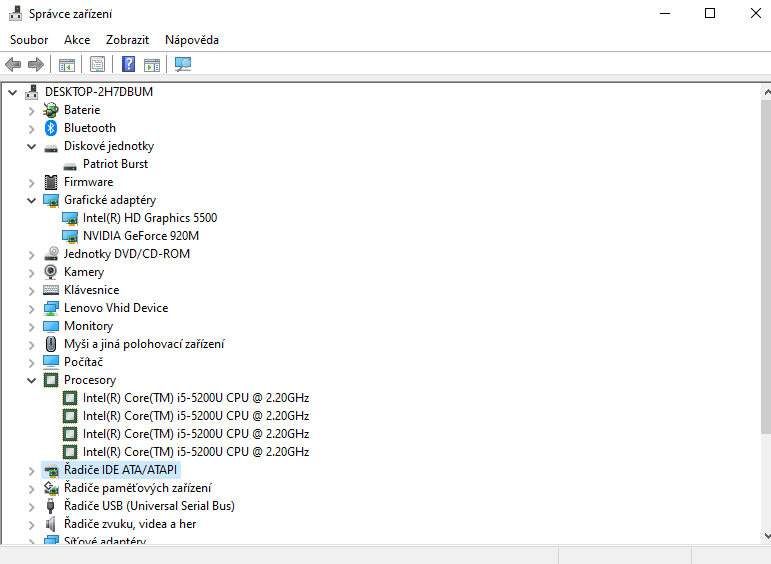Click the Počítač label
The image size is (771, 564).
pyautogui.click(x=83, y=362)
